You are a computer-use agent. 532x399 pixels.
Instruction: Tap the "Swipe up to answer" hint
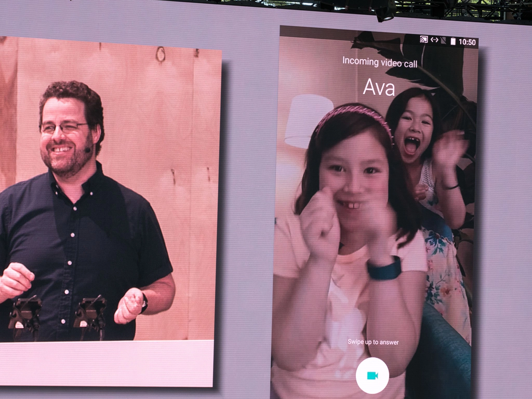pyautogui.click(x=373, y=342)
